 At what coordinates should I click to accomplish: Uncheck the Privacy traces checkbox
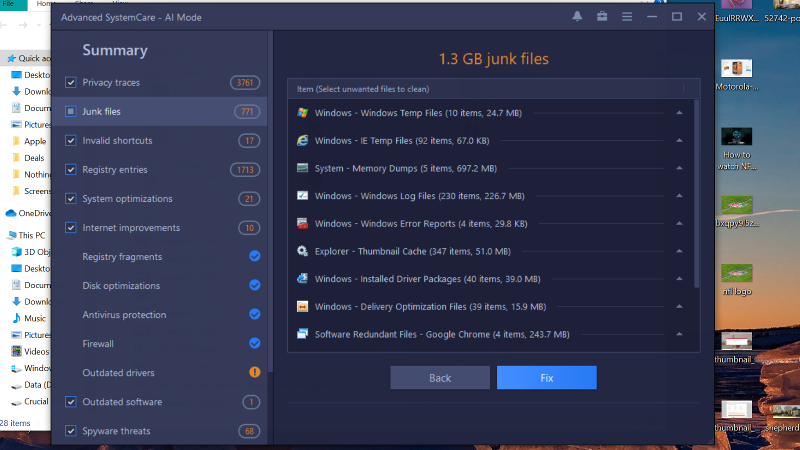point(70,82)
